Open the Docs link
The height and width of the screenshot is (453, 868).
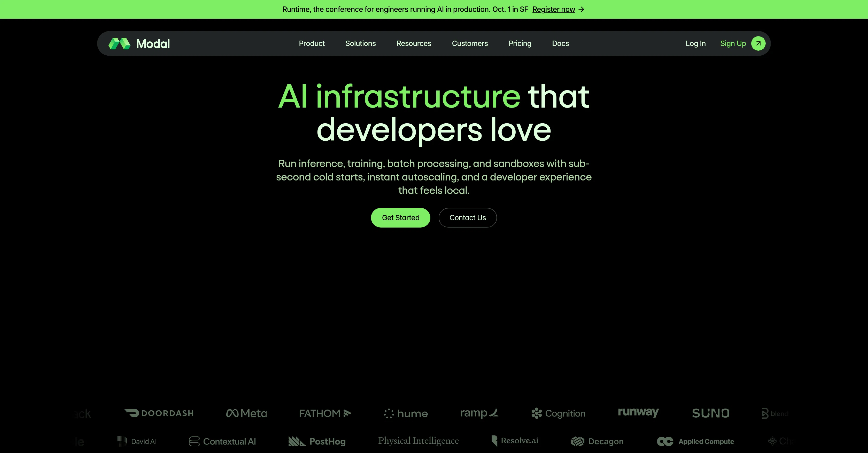pos(560,43)
